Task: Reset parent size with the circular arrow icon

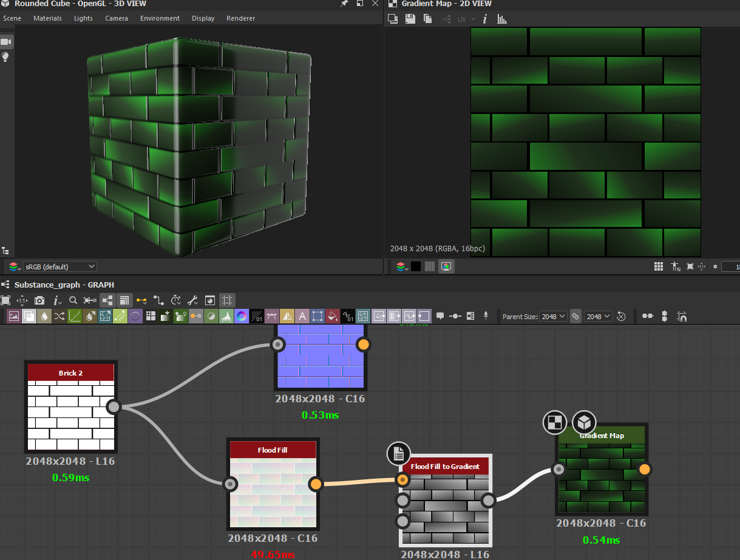Action: [x=621, y=316]
